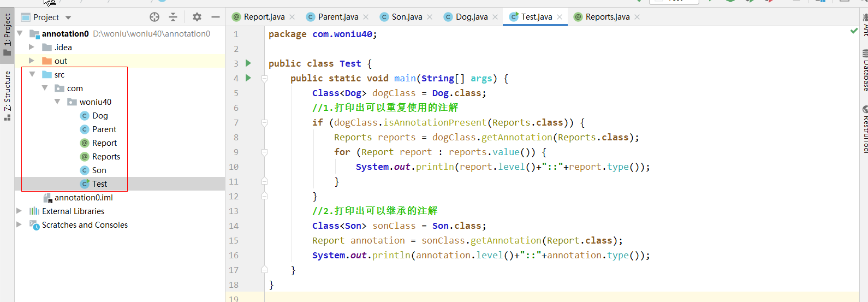
Task: Expand Scratches and Consoles node
Action: (19, 224)
